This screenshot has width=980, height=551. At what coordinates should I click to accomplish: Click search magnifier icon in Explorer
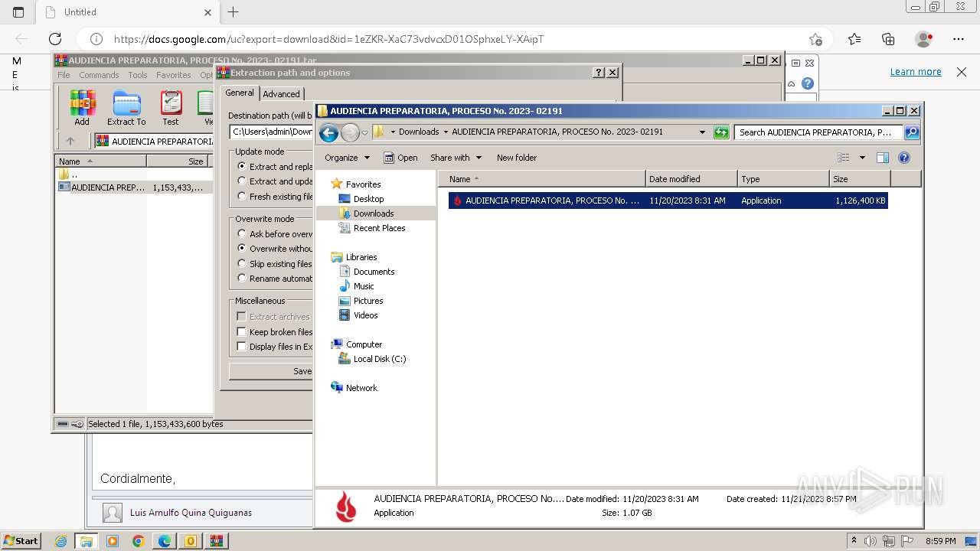[911, 132]
